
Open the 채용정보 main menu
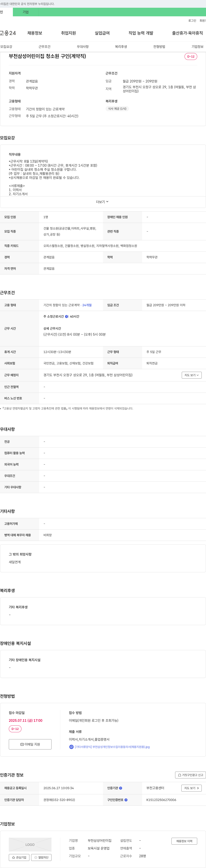click(x=35, y=33)
